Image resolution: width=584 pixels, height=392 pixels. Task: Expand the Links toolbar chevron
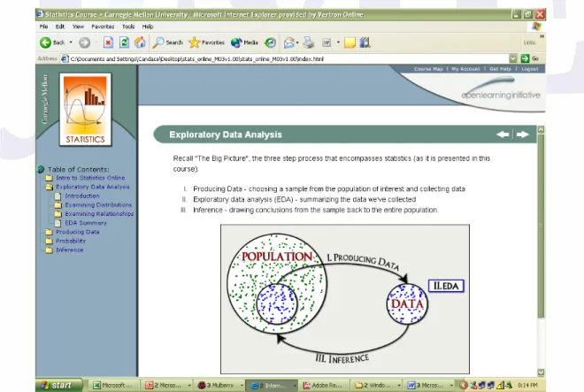(x=542, y=36)
